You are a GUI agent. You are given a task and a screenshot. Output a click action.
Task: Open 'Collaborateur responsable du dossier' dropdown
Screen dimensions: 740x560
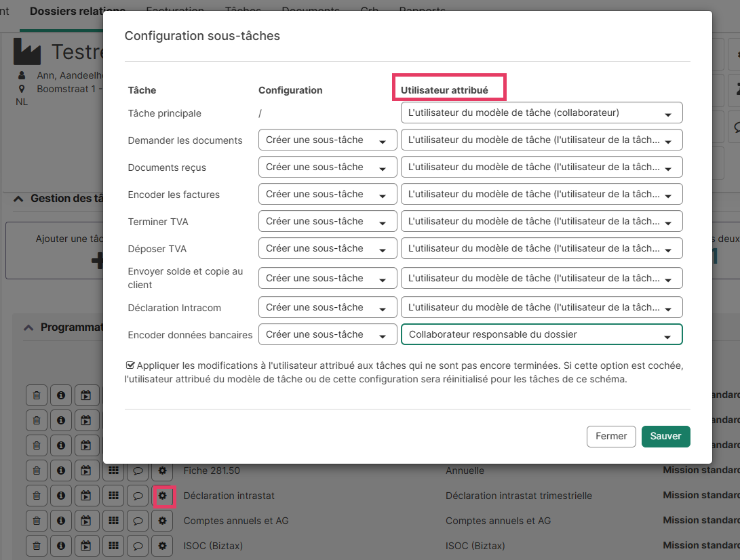542,334
